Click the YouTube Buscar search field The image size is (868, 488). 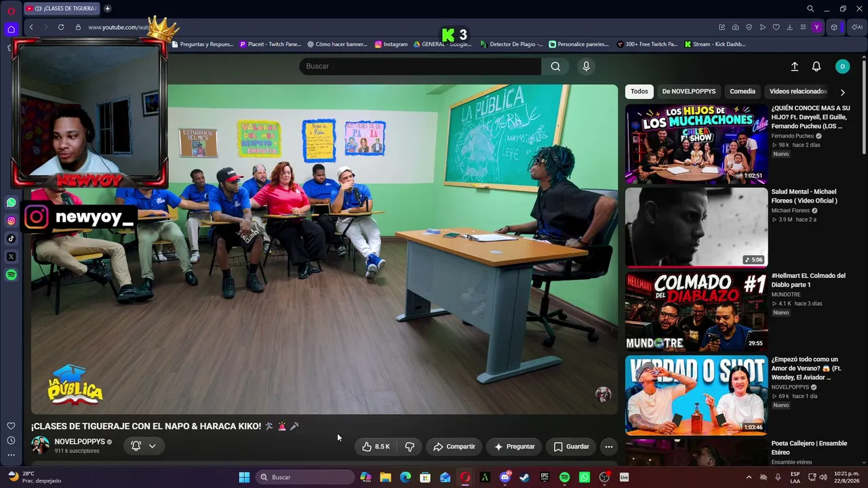[x=420, y=66]
